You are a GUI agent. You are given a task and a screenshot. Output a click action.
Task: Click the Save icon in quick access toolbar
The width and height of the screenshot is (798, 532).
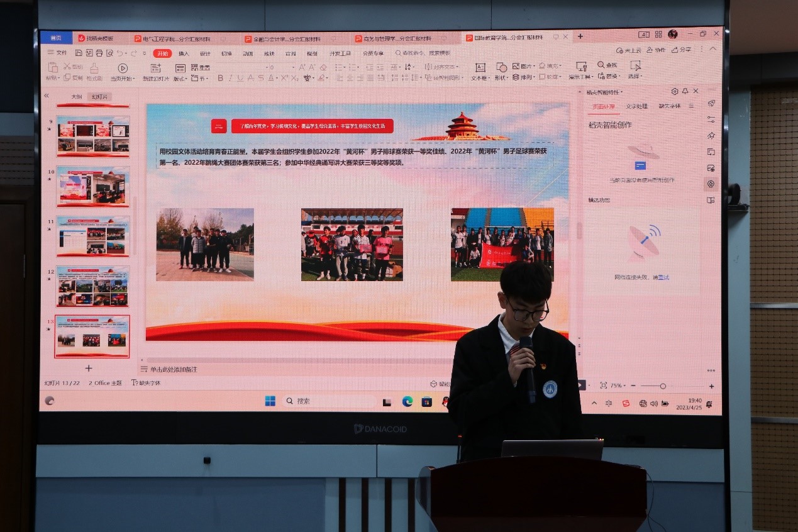pos(79,53)
